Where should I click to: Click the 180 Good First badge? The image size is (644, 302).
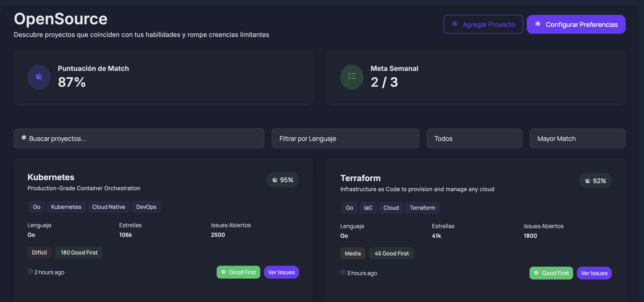(x=79, y=252)
